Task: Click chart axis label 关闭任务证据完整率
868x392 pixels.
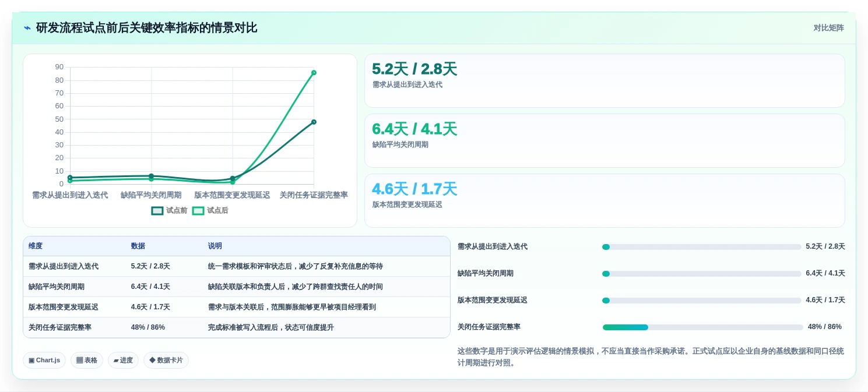Action: coord(314,195)
